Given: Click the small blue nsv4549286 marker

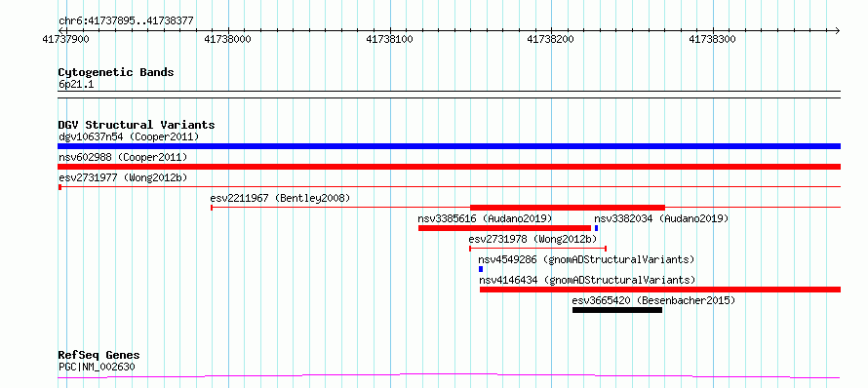Looking at the screenshot, I should click(481, 269).
